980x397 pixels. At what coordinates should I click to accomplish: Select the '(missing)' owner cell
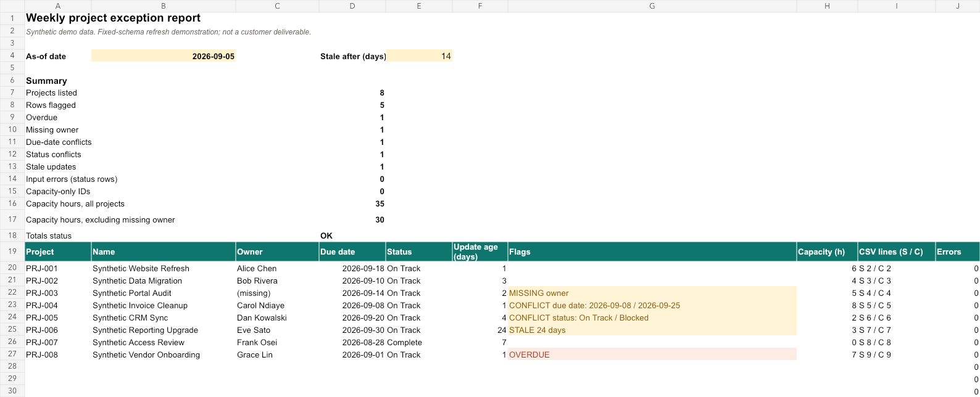click(277, 293)
